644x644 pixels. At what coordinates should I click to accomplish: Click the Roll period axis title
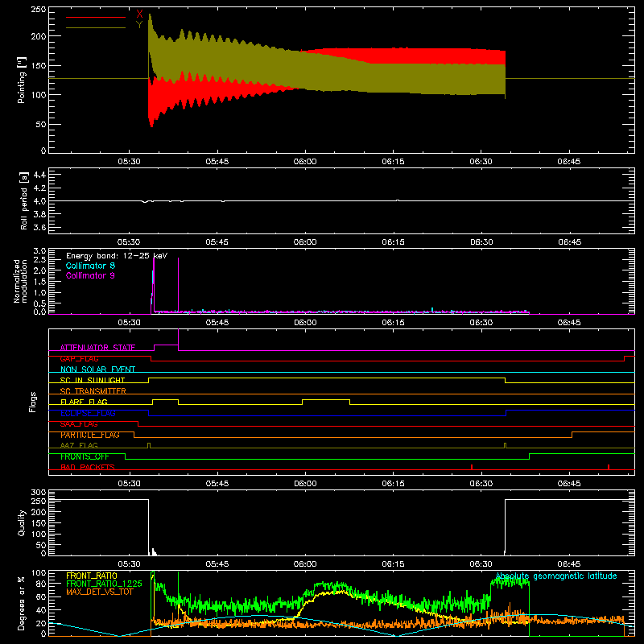[x=23, y=200]
